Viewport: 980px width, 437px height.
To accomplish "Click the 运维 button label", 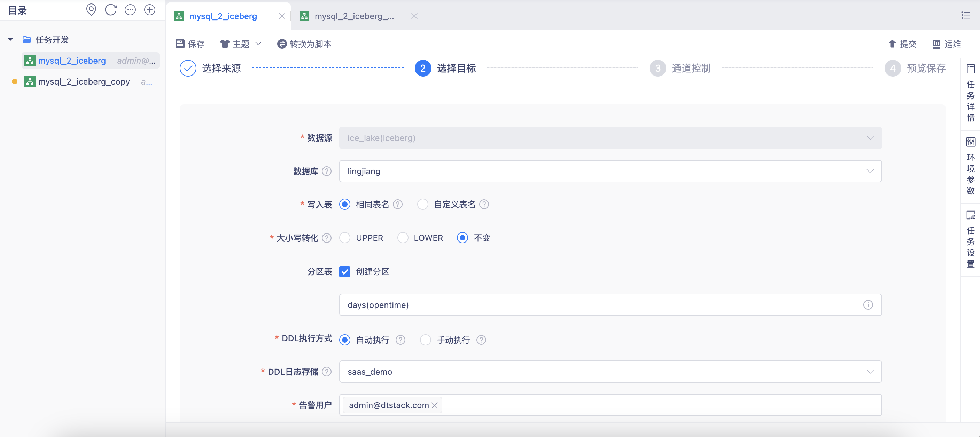I will pyautogui.click(x=952, y=44).
